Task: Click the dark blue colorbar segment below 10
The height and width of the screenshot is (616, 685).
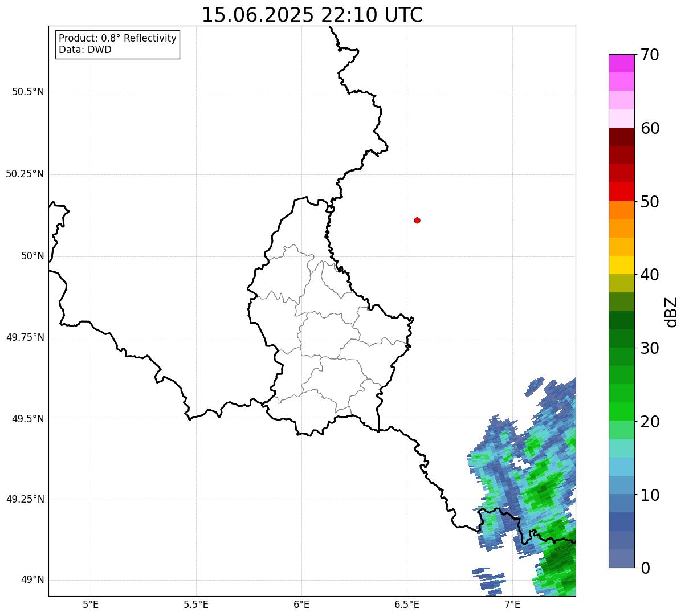Action: coord(622,521)
